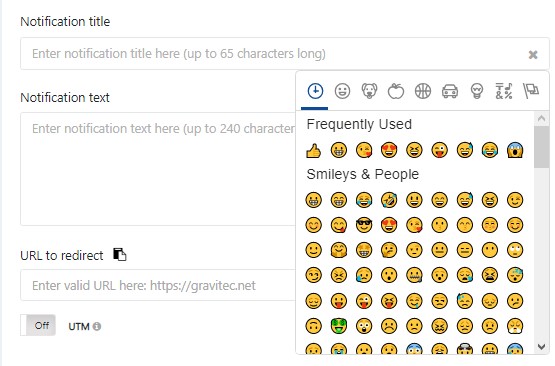The width and height of the screenshot is (555, 366).
Task: Click the paste icon beside URL to redirect
Action: click(120, 255)
